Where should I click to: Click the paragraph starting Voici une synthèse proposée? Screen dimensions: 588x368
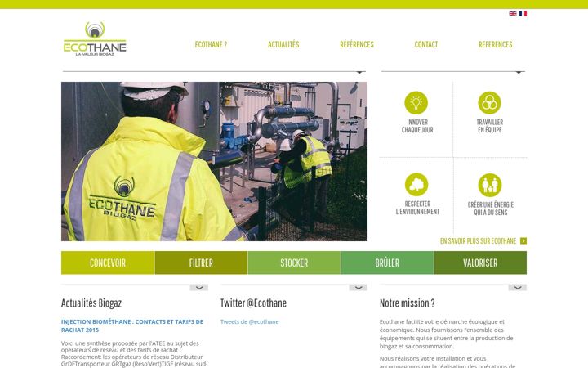pyautogui.click(x=134, y=354)
